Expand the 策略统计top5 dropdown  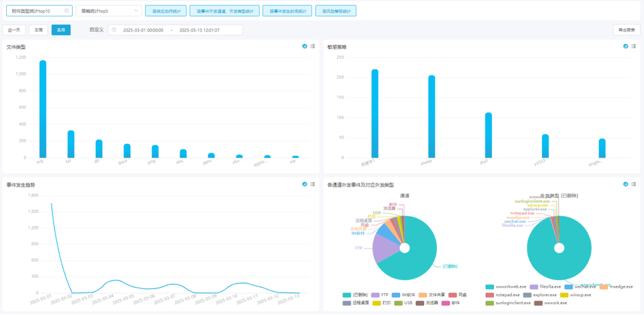(108, 11)
